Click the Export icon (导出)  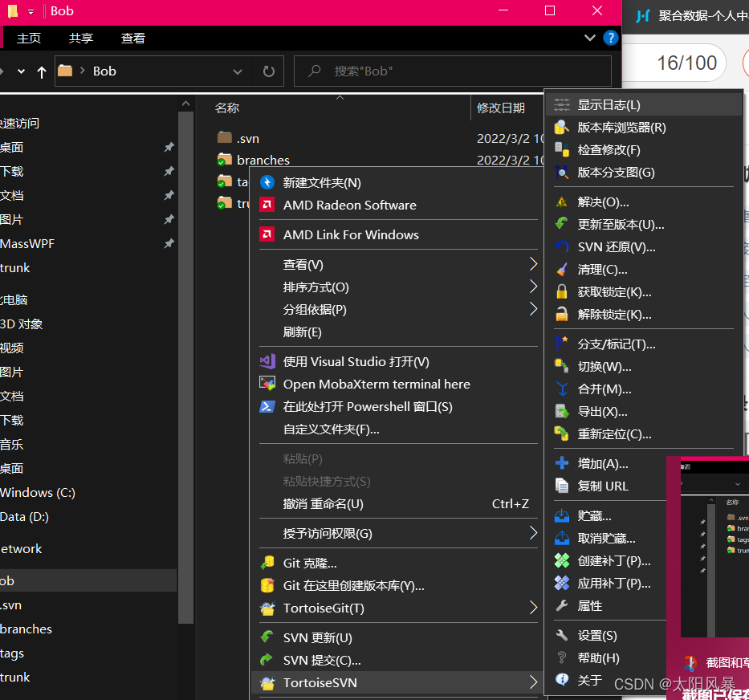point(562,411)
